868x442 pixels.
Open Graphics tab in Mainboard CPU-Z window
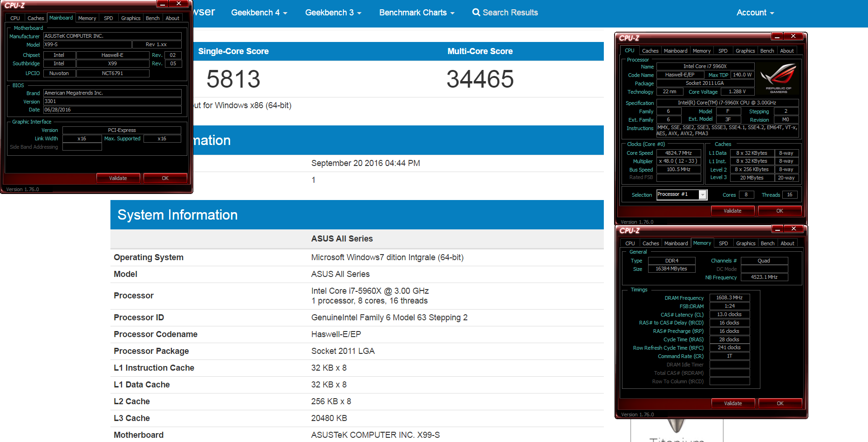[130, 18]
